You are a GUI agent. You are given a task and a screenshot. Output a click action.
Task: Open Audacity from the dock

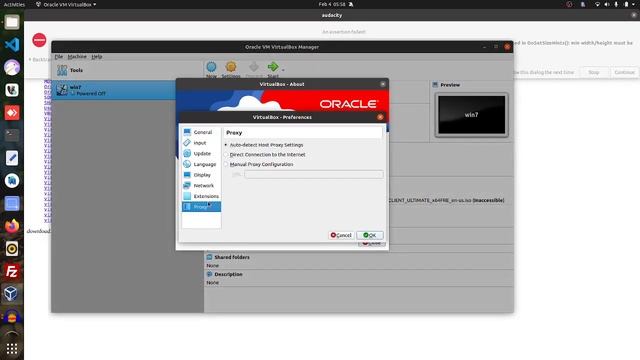click(x=12, y=316)
